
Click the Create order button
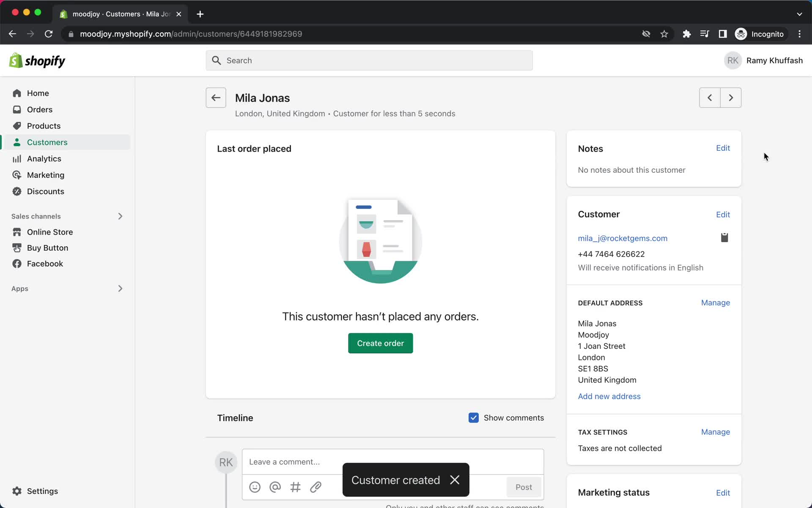[380, 343]
